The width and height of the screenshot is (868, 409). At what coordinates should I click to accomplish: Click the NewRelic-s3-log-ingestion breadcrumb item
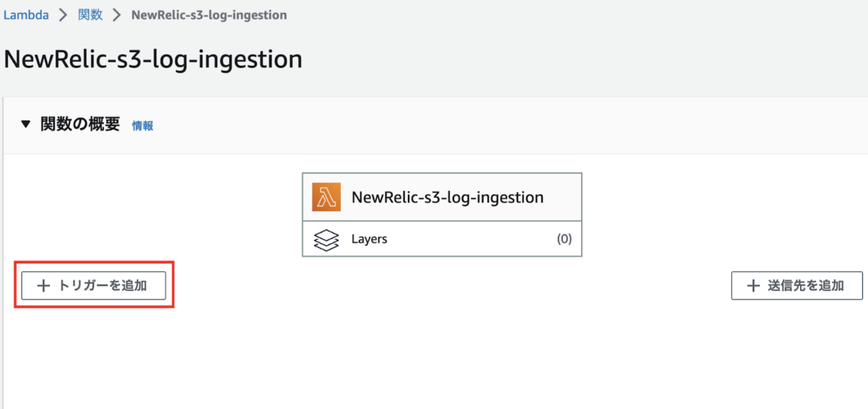point(208,15)
